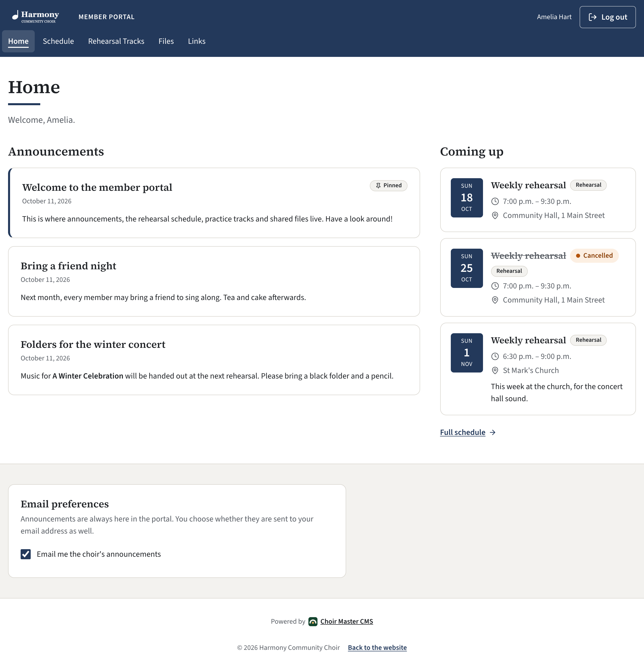Follow the Choir Master CMS link
The width and height of the screenshot is (644, 671).
[347, 621]
